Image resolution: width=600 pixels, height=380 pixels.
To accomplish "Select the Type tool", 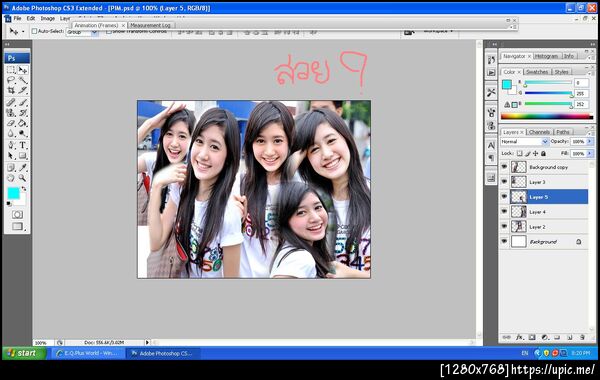I will (x=23, y=145).
